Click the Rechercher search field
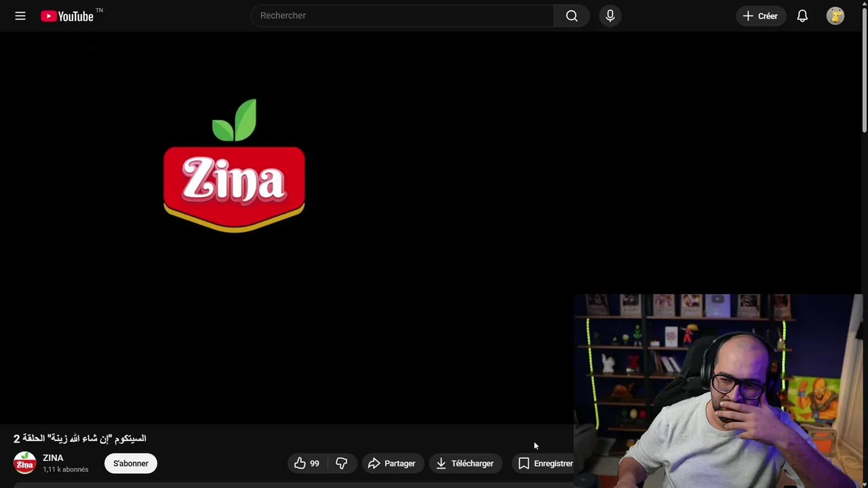This screenshot has height=488, width=868. pos(403,16)
